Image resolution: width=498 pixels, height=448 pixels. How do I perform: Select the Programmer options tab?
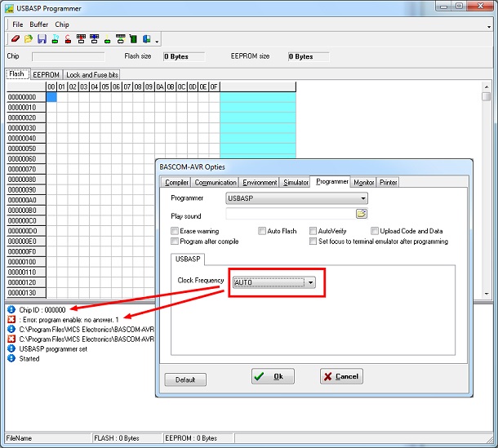tap(332, 182)
